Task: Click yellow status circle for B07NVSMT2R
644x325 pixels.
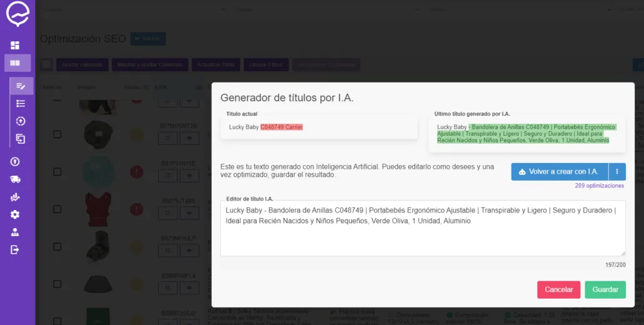Action: (x=136, y=134)
